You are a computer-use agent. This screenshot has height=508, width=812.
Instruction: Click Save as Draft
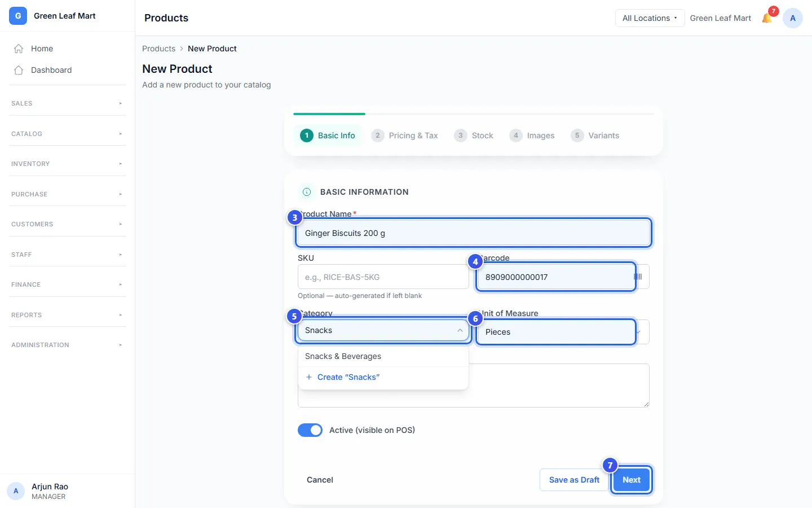[x=574, y=480]
